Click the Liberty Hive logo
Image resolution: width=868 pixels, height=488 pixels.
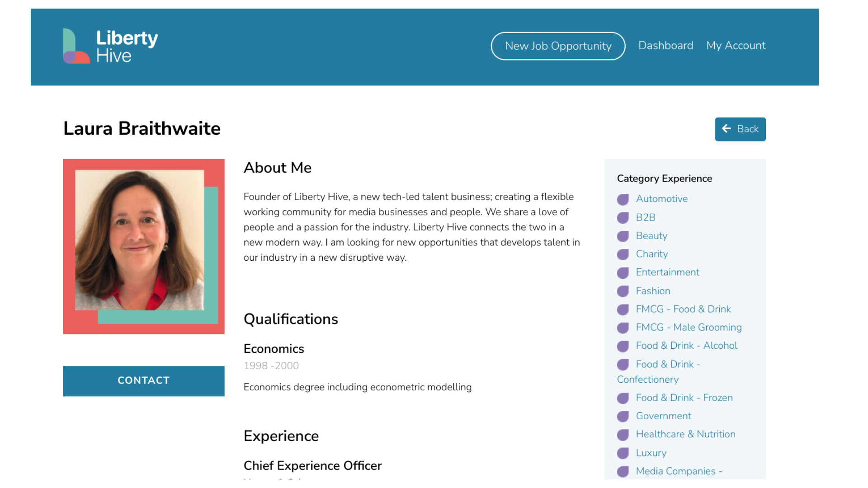110,46
